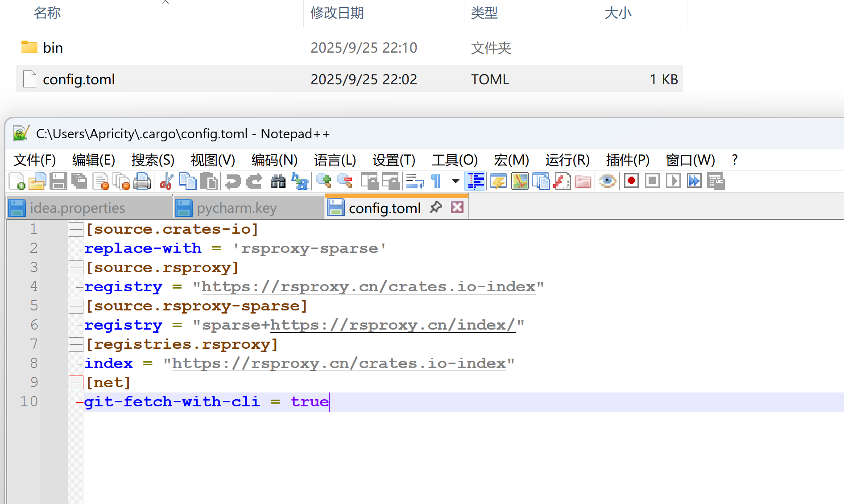Open the 工具(O) menu

pyautogui.click(x=455, y=160)
